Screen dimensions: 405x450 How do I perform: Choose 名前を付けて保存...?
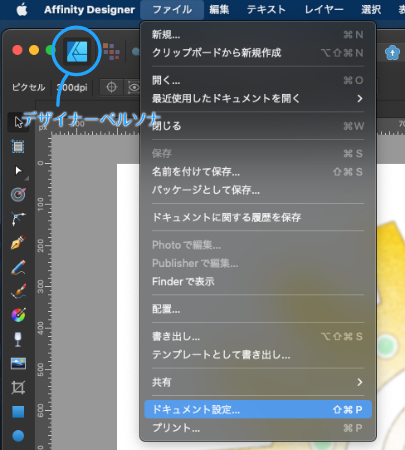[x=258, y=172]
